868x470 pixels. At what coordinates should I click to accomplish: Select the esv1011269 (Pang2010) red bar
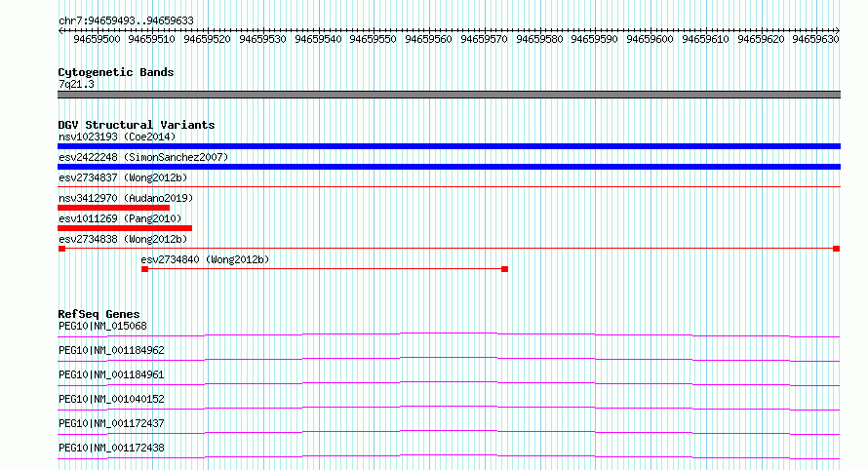click(125, 228)
